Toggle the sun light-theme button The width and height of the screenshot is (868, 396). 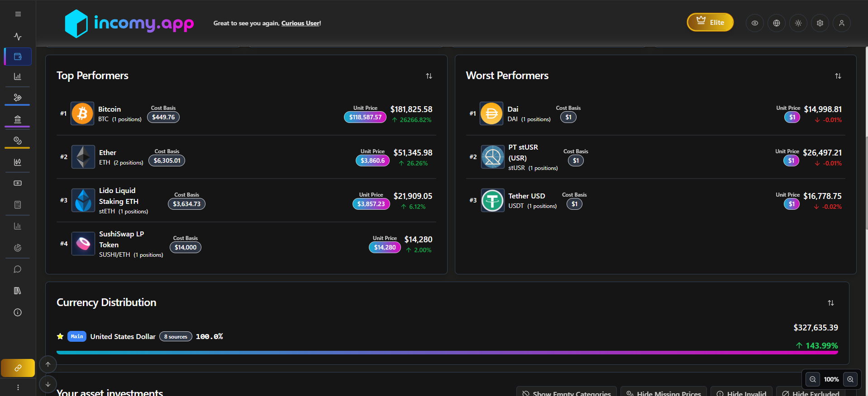(798, 23)
